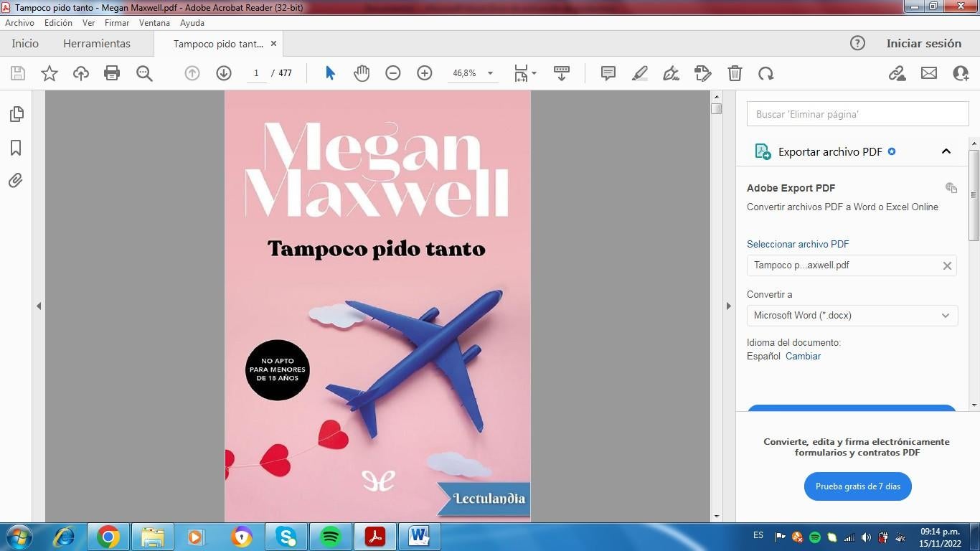Open the add comment note tool
Viewport: 980px width, 551px height.
[x=608, y=73]
